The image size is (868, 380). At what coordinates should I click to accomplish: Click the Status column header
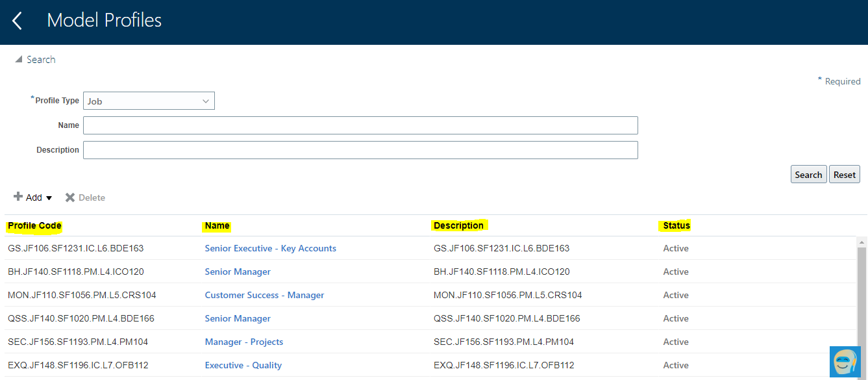[x=675, y=225]
